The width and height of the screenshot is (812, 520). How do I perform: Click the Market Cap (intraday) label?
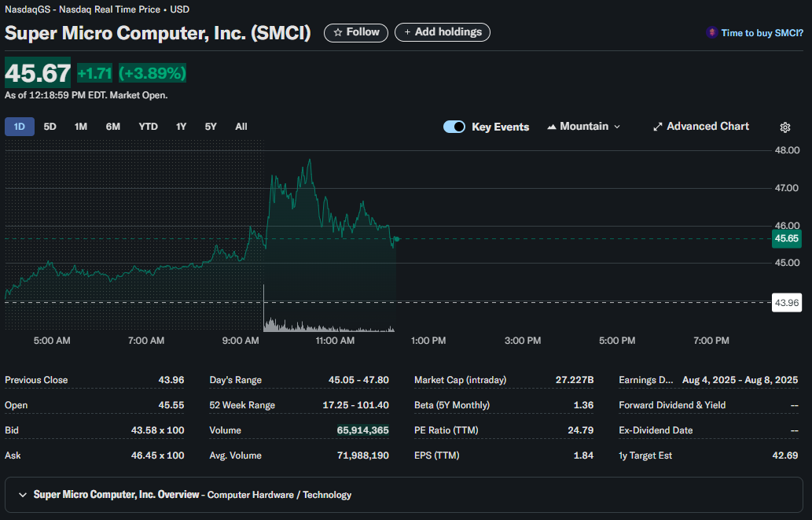pos(461,380)
